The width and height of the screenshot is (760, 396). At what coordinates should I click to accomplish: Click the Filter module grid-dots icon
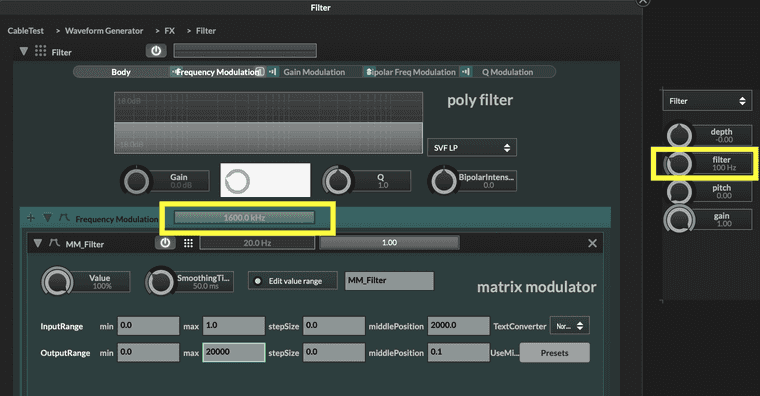[41, 51]
